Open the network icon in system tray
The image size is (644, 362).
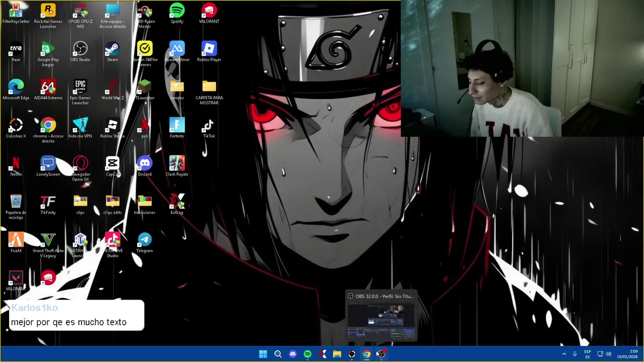[x=600, y=354]
